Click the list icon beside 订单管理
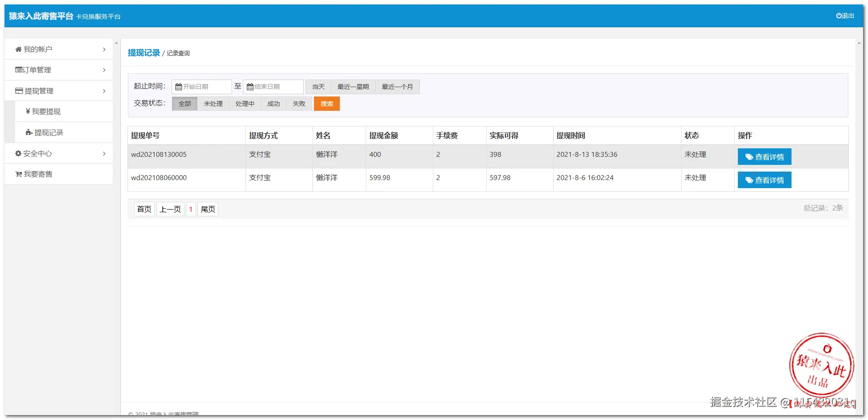868x420 pixels. point(18,70)
